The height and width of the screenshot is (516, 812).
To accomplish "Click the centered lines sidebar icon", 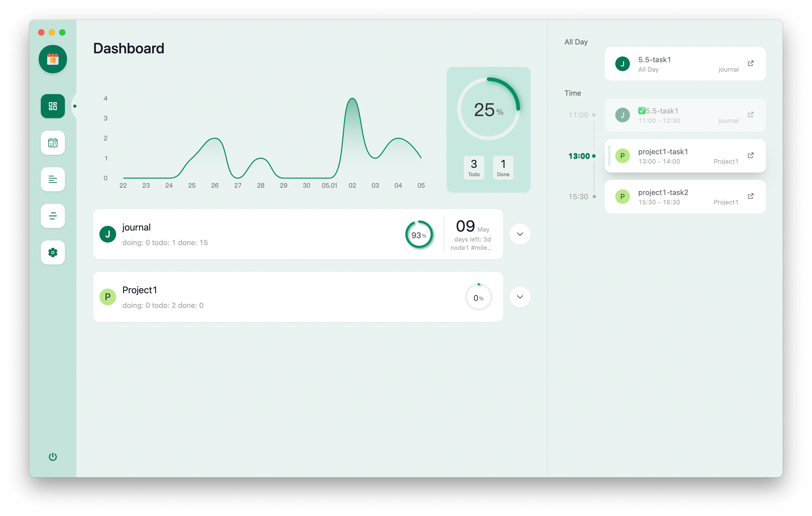I will [x=53, y=216].
